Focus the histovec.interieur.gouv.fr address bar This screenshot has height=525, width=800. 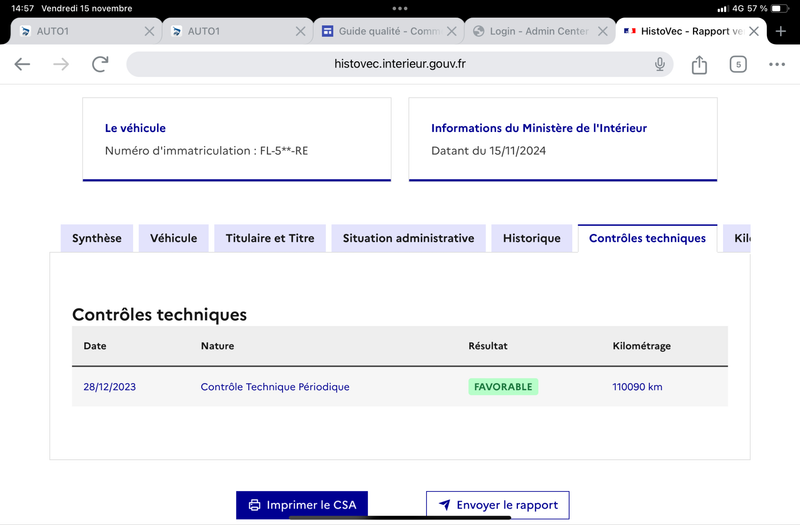click(x=399, y=64)
